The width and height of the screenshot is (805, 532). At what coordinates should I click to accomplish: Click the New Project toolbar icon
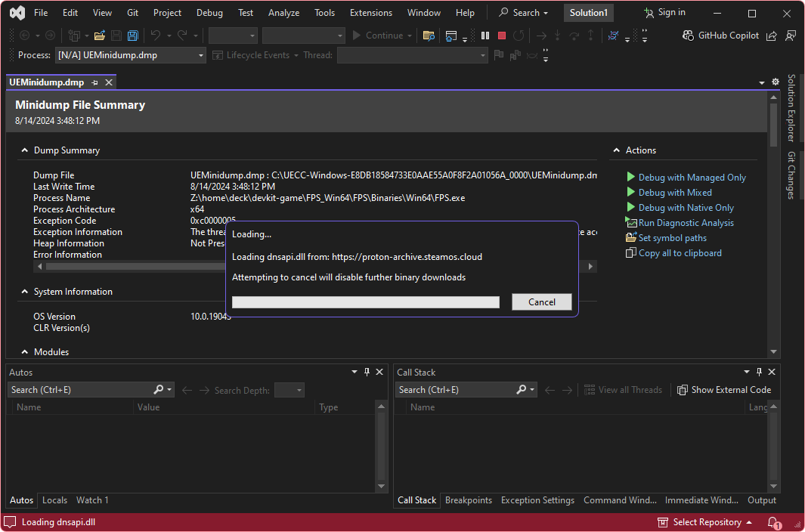pos(74,36)
